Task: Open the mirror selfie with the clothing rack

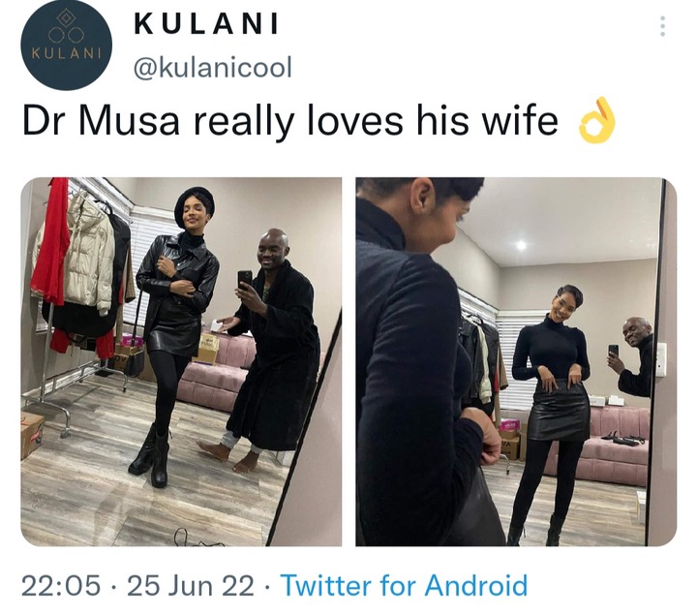Action: point(181,361)
